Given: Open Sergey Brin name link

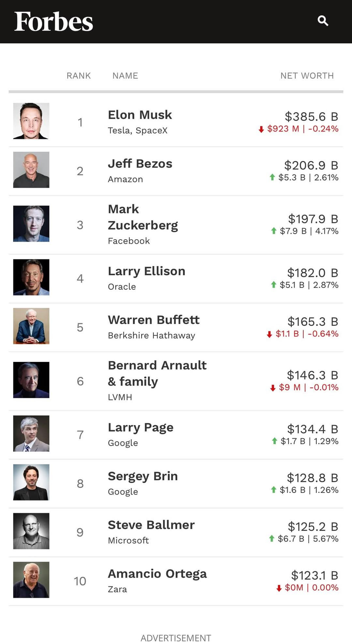Looking at the screenshot, I should (143, 476).
